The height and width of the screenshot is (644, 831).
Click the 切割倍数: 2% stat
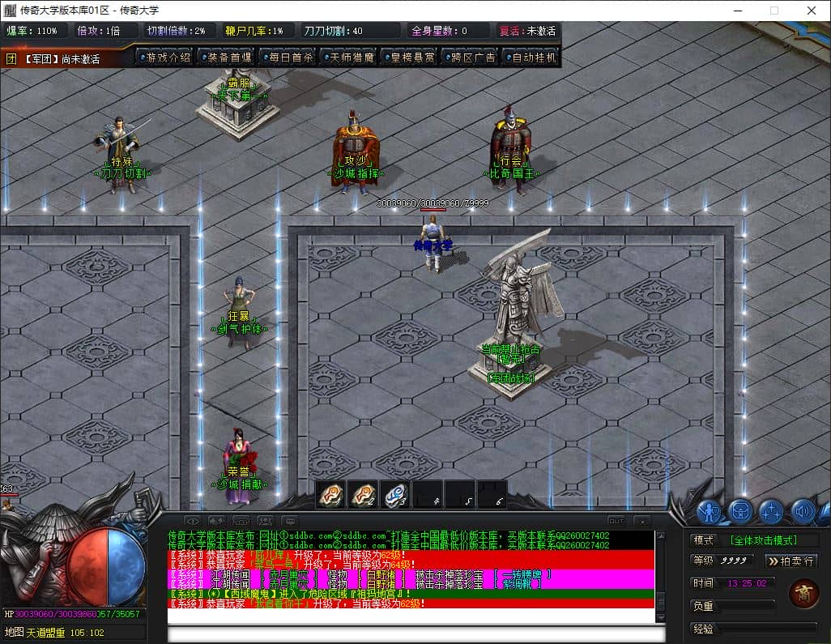[x=177, y=32]
